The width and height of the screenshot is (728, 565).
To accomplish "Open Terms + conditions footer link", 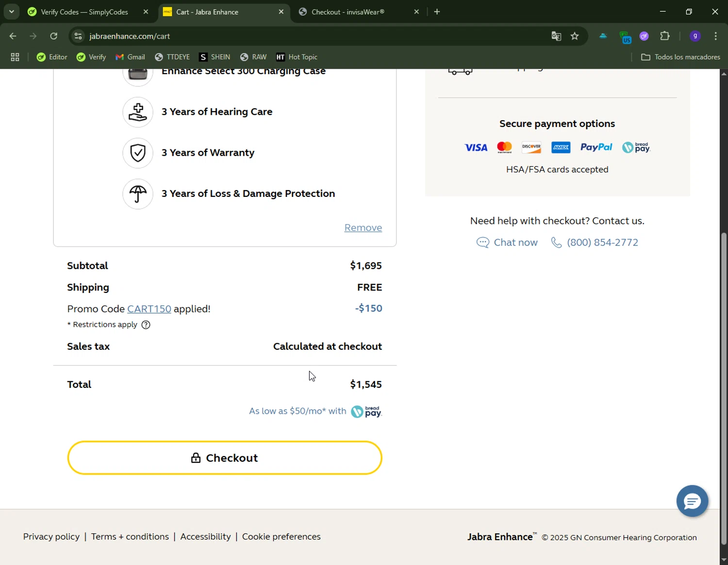I will click(x=130, y=536).
